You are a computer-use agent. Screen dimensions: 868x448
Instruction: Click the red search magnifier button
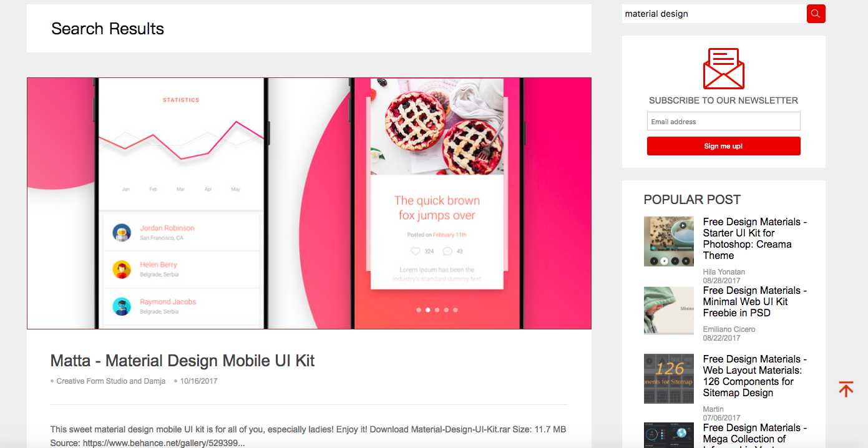(x=816, y=14)
